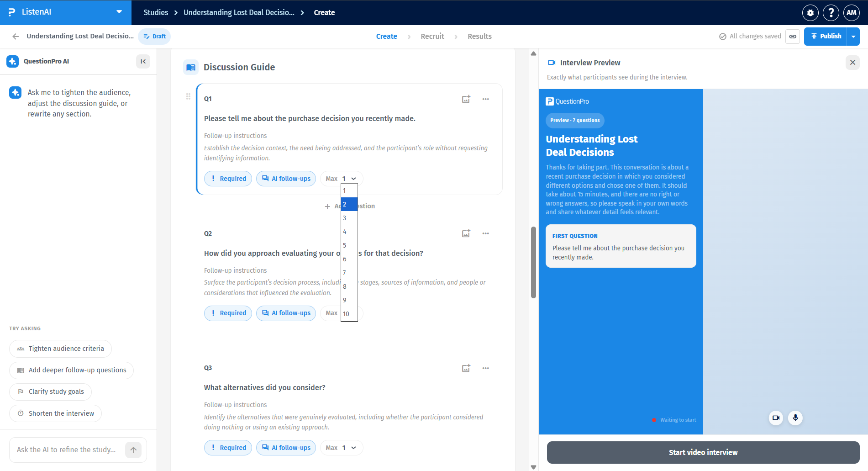The width and height of the screenshot is (868, 471).
Task: Select option 2 in the Max dropdown list
Action: [349, 204]
